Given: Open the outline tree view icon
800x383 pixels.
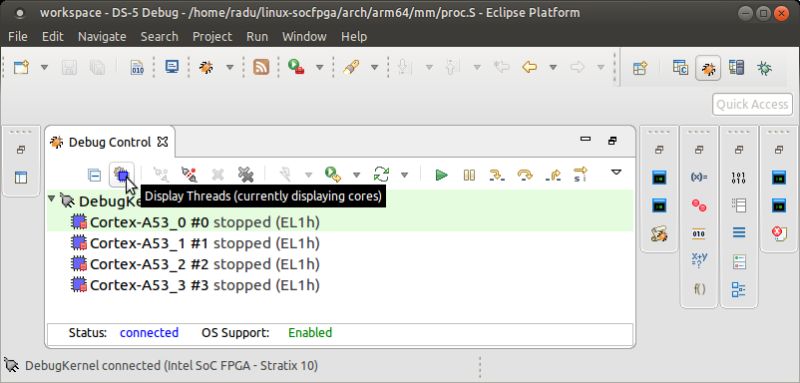Looking at the screenshot, I should tap(738, 290).
